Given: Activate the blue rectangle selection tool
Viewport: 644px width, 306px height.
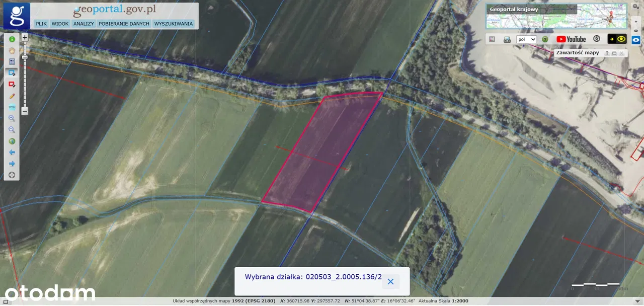Looking at the screenshot, I should pos(12,73).
